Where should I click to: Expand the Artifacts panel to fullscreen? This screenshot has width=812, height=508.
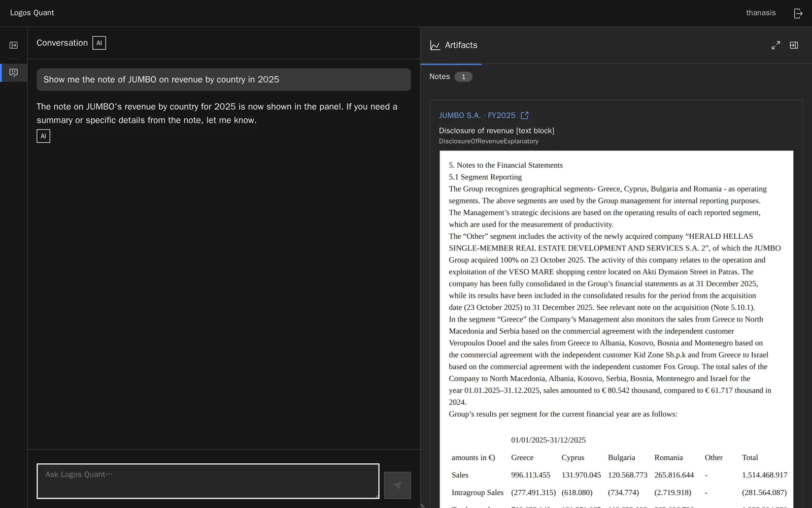click(775, 45)
